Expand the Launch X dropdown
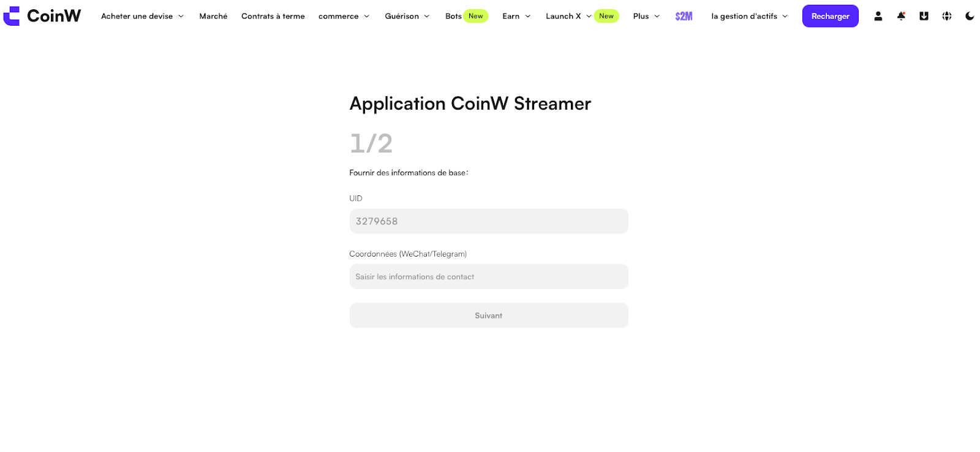980x452 pixels. (x=568, y=16)
